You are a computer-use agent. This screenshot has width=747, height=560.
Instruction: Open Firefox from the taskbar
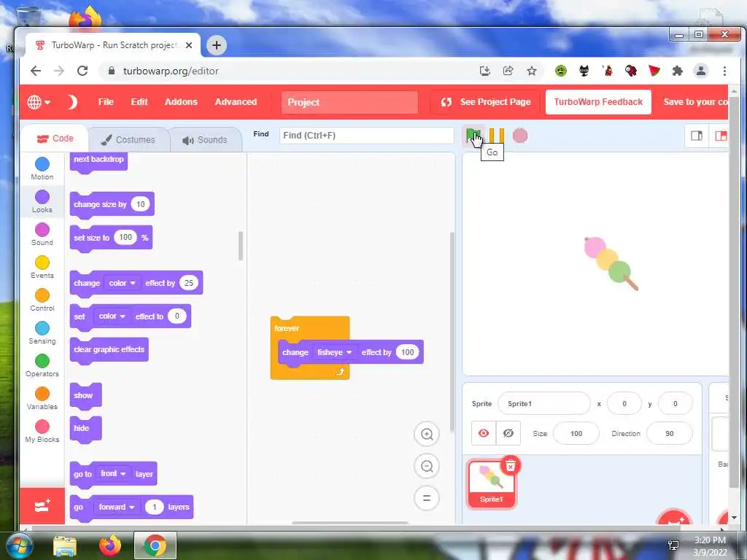109,545
